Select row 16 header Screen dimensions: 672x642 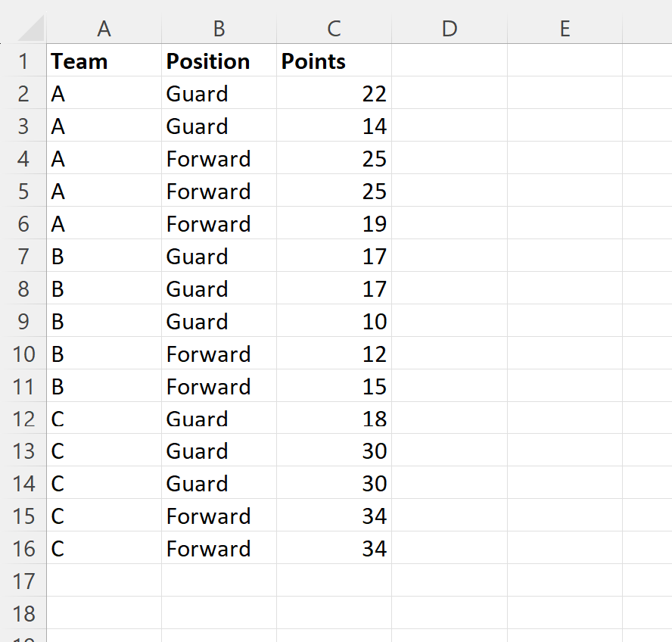click(25, 548)
